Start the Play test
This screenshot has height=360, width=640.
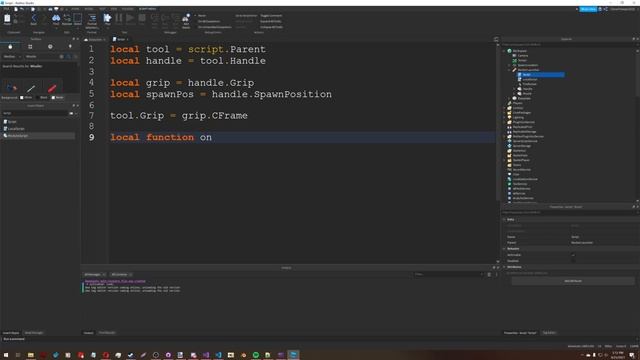(x=107, y=18)
